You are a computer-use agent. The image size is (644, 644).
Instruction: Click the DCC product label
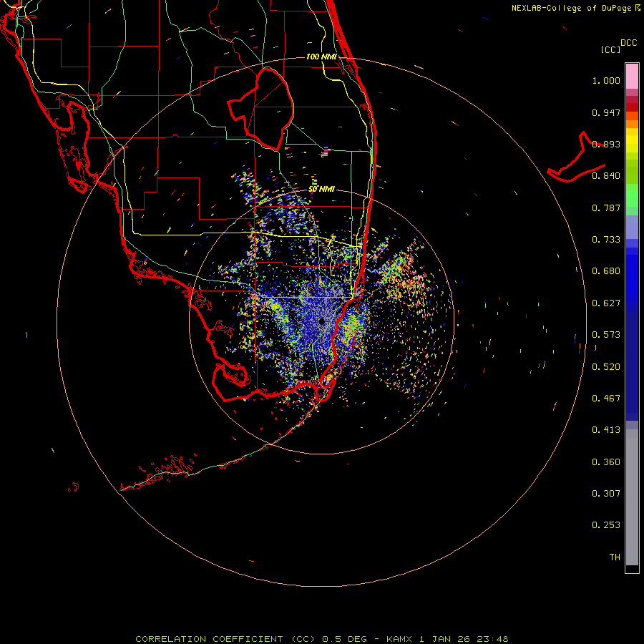coord(628,43)
